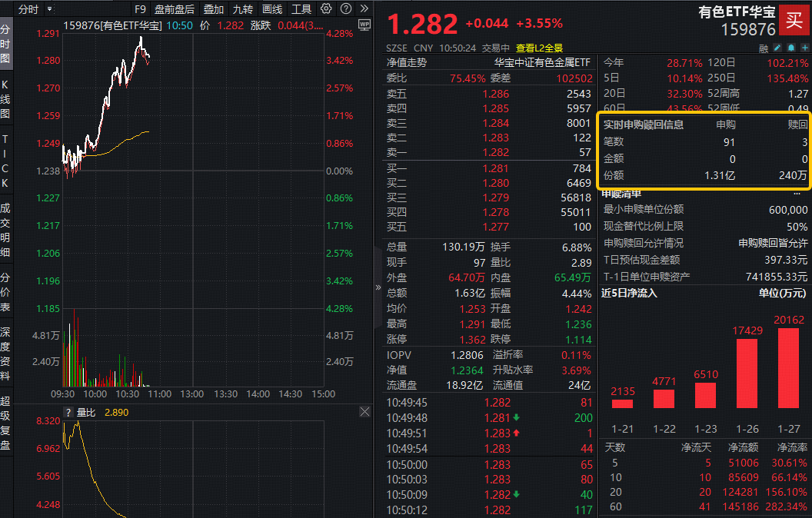The image size is (812, 518).
Task: Click the 融 margin trading icon
Action: tap(764, 48)
